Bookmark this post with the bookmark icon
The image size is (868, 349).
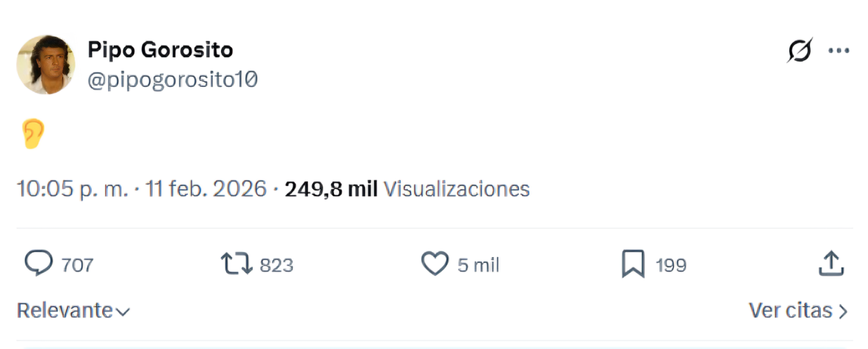click(x=633, y=264)
